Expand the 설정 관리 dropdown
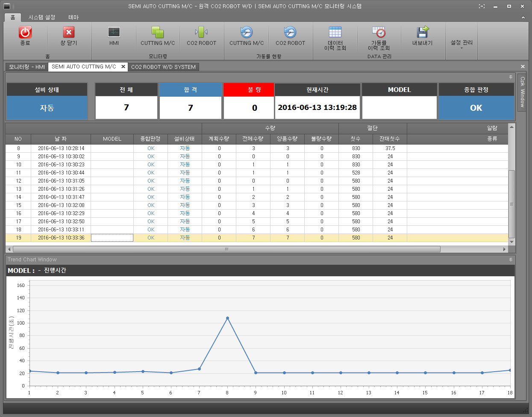The height and width of the screenshot is (417, 532). tap(461, 44)
